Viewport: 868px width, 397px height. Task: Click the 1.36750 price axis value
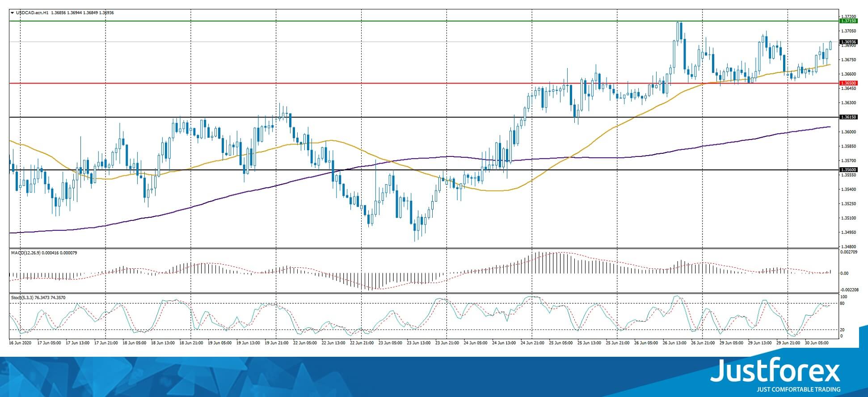tap(849, 59)
